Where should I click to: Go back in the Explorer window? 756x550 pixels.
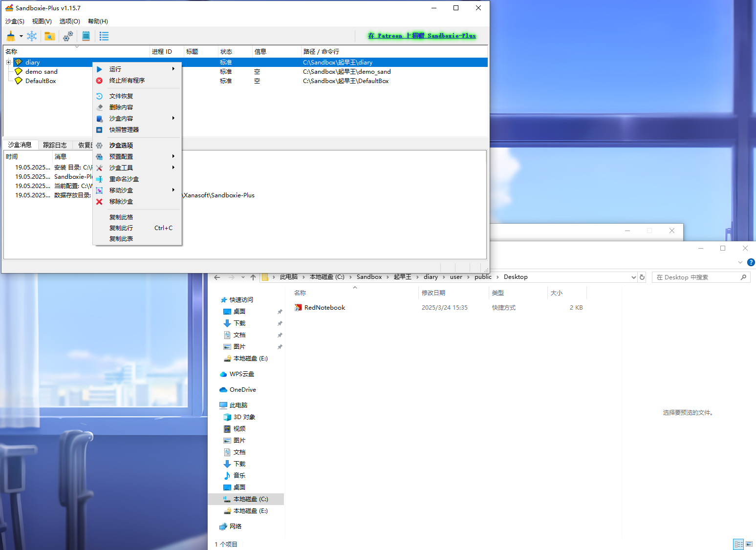click(217, 277)
